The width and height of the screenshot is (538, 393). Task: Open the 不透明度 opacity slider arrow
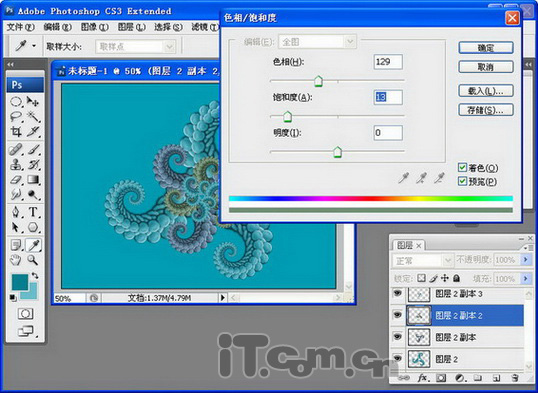526,260
